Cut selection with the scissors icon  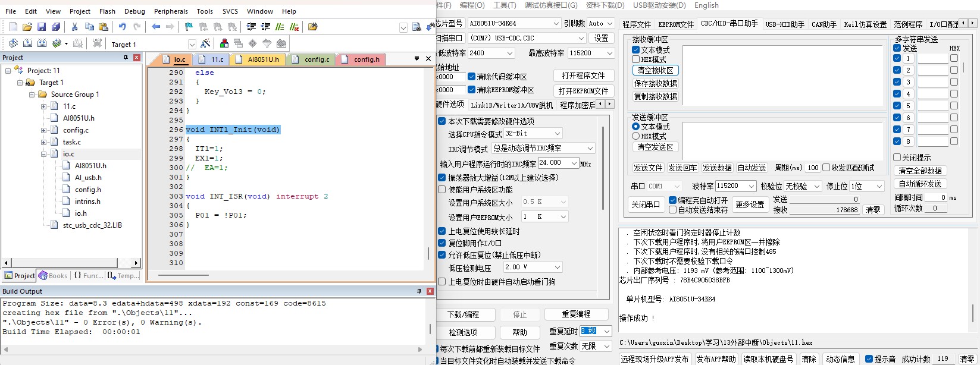74,27
